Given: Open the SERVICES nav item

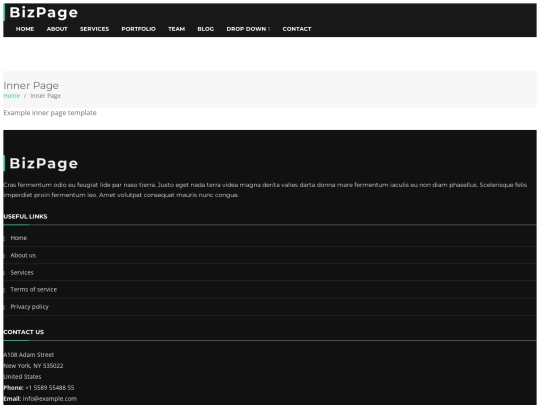Looking at the screenshot, I should click(x=94, y=29).
